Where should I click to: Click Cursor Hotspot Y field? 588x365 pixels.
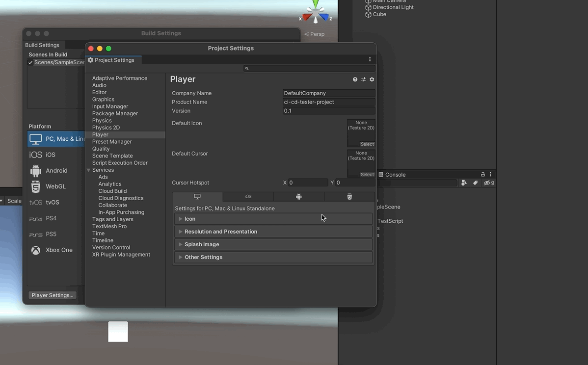[x=355, y=183]
